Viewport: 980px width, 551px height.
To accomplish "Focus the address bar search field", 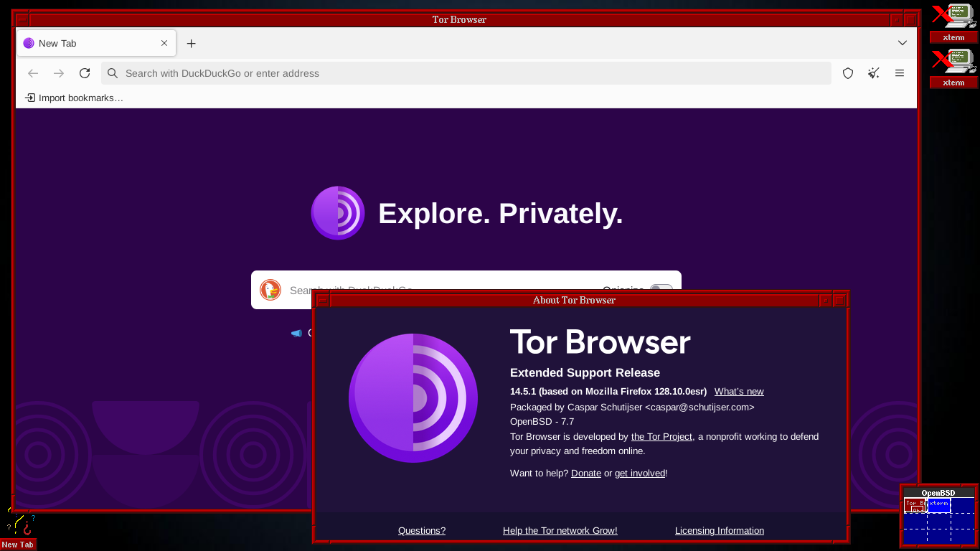I will [x=466, y=73].
